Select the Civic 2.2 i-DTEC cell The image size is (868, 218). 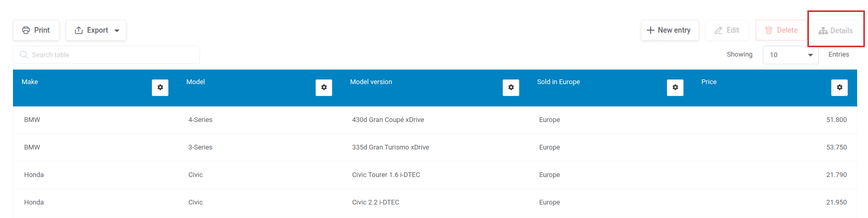coord(376,202)
